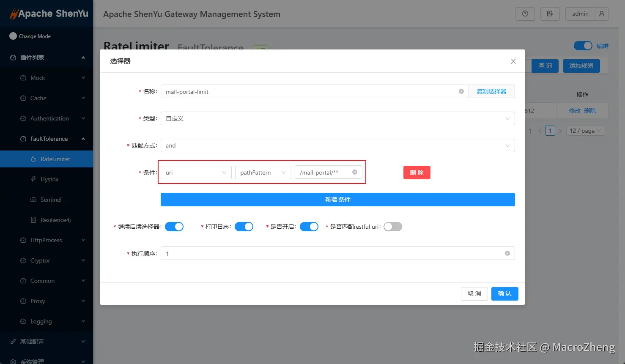Go to next page arrow in pagination
Viewport: 625px width, 364px height.
coord(560,131)
